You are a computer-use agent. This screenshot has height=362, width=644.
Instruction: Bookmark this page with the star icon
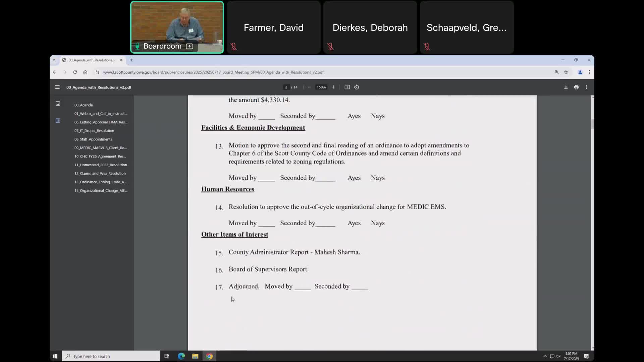point(566,72)
